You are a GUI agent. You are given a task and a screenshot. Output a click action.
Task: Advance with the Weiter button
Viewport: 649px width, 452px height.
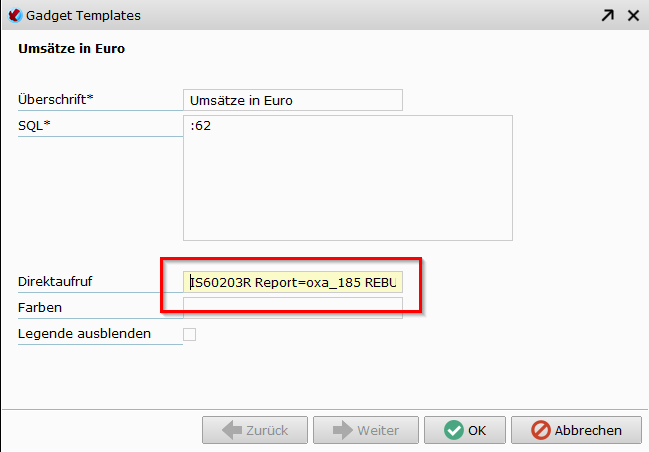tap(365, 430)
